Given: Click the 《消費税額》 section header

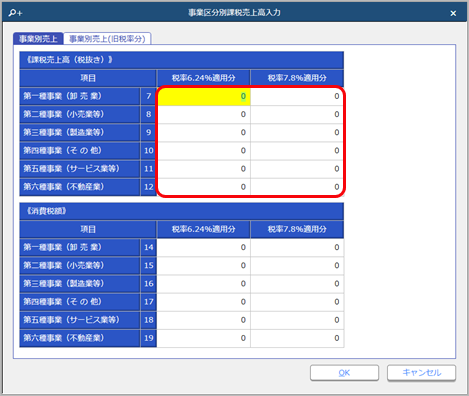Looking at the screenshot, I should [x=182, y=211].
